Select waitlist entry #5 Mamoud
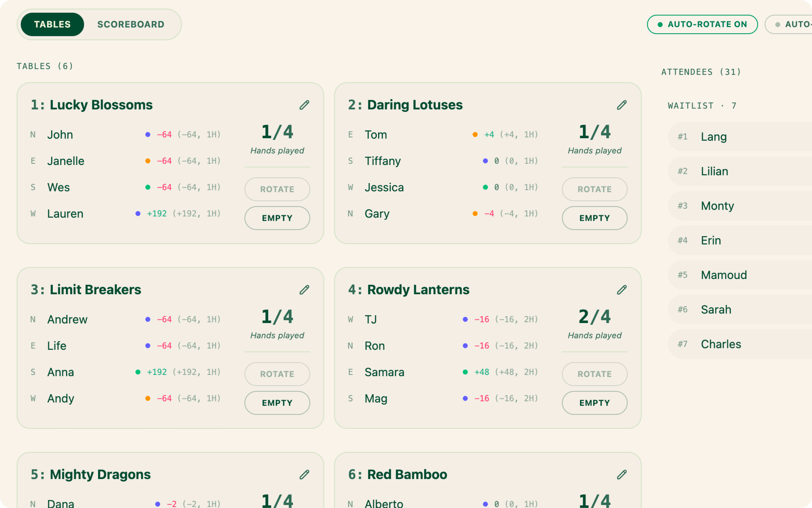812x508 pixels. pos(740,275)
